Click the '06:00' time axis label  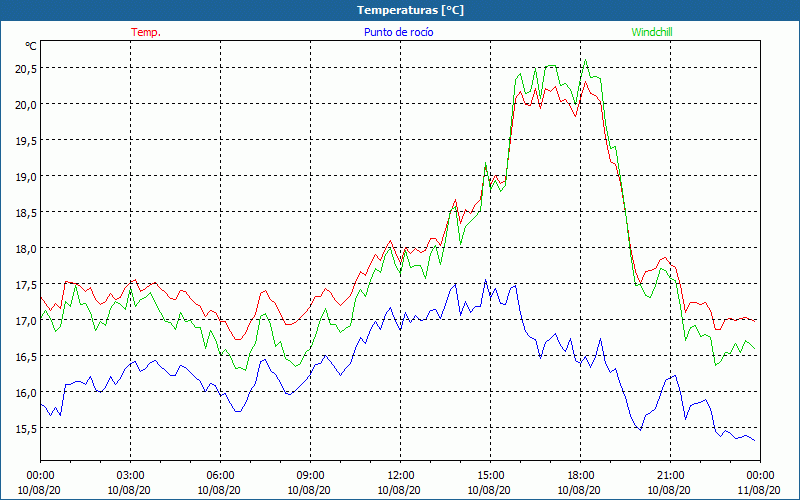click(220, 476)
